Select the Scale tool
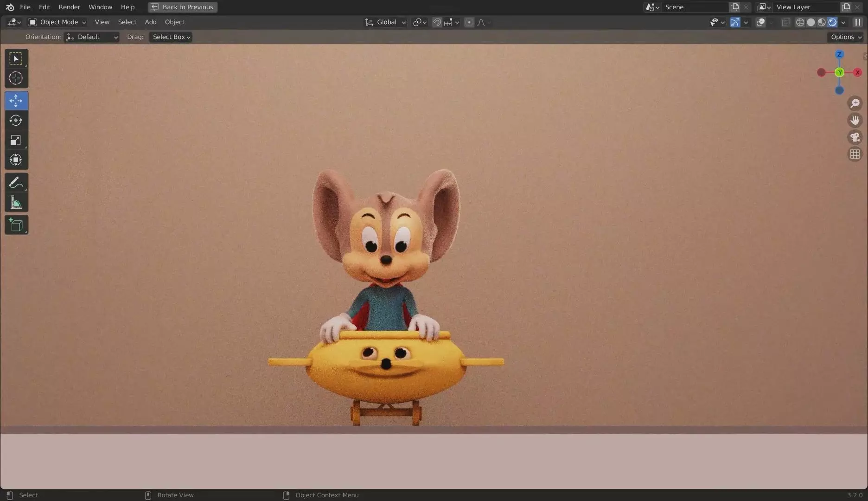The height and width of the screenshot is (501, 868). pos(16,140)
